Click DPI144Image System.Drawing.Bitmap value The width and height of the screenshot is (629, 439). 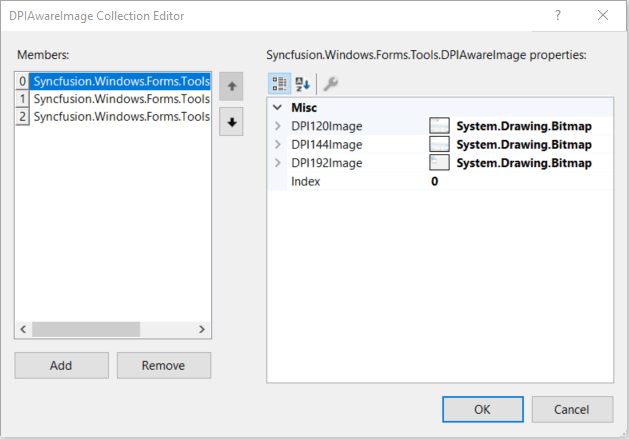click(x=524, y=144)
